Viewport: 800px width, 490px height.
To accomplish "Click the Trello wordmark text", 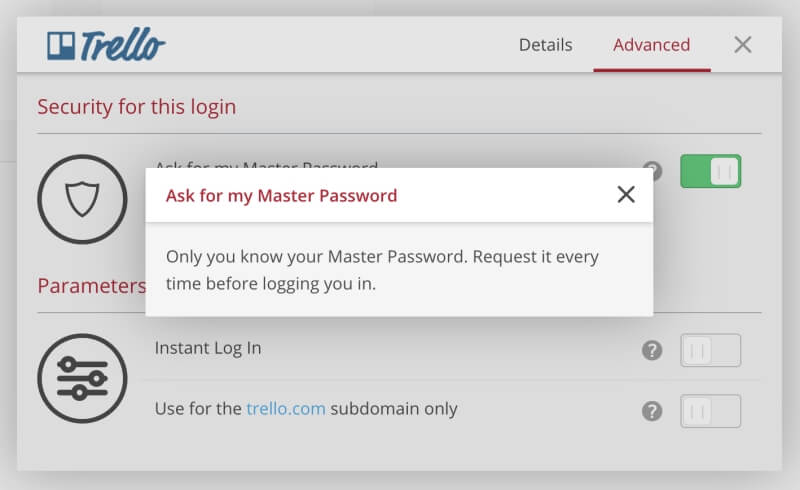I will tap(122, 44).
